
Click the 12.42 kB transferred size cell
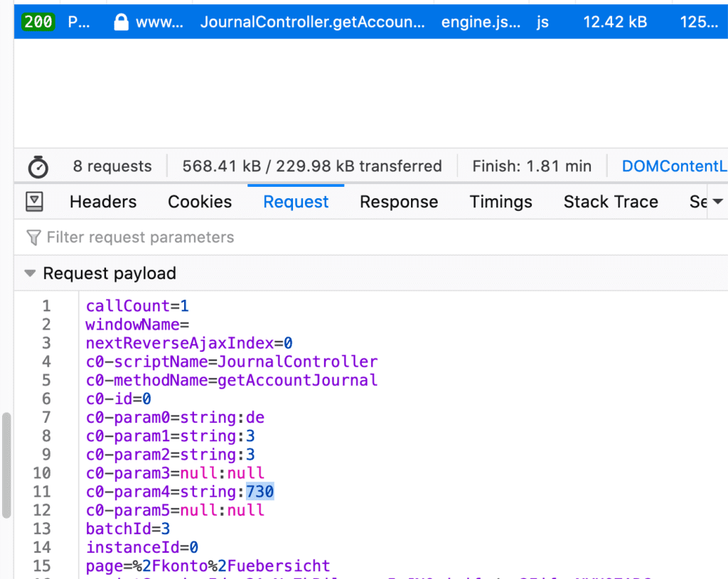click(x=615, y=22)
